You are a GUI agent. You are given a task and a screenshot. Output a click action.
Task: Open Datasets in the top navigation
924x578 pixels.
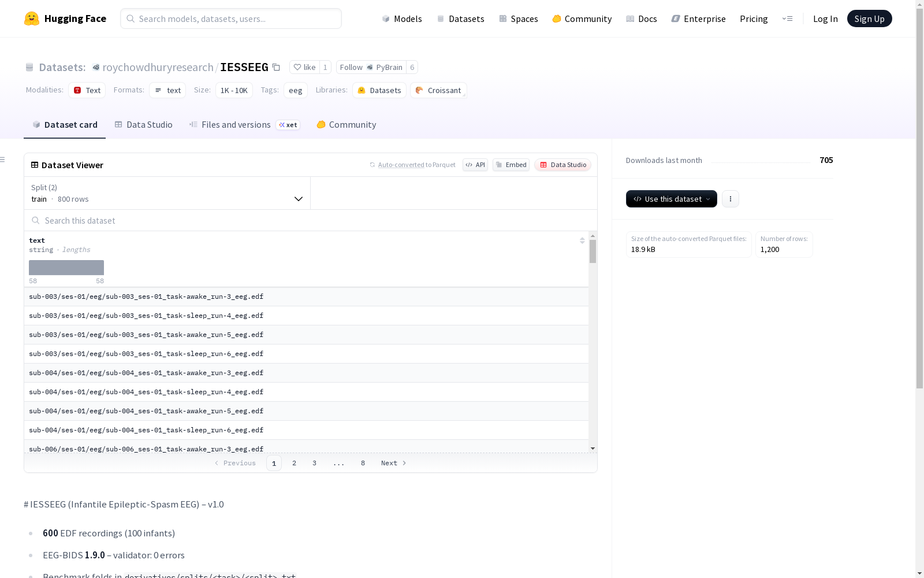[x=461, y=18]
